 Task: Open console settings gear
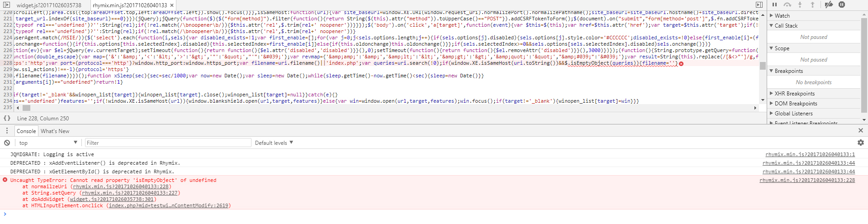tap(860, 143)
